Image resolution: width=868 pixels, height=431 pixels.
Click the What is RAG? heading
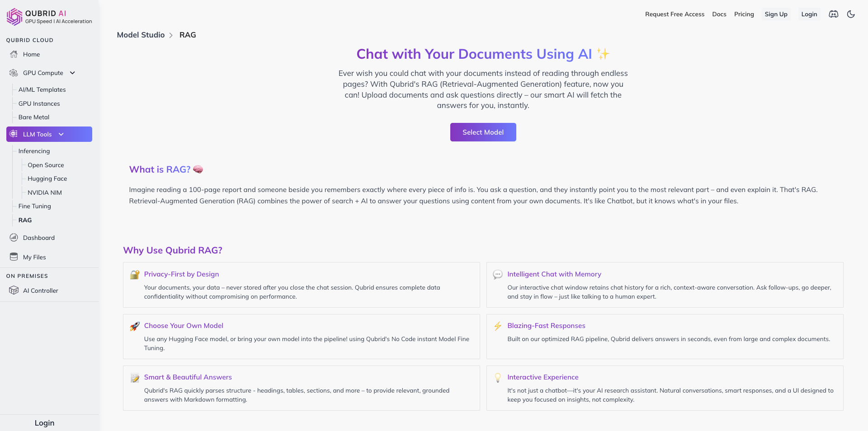pyautogui.click(x=160, y=169)
